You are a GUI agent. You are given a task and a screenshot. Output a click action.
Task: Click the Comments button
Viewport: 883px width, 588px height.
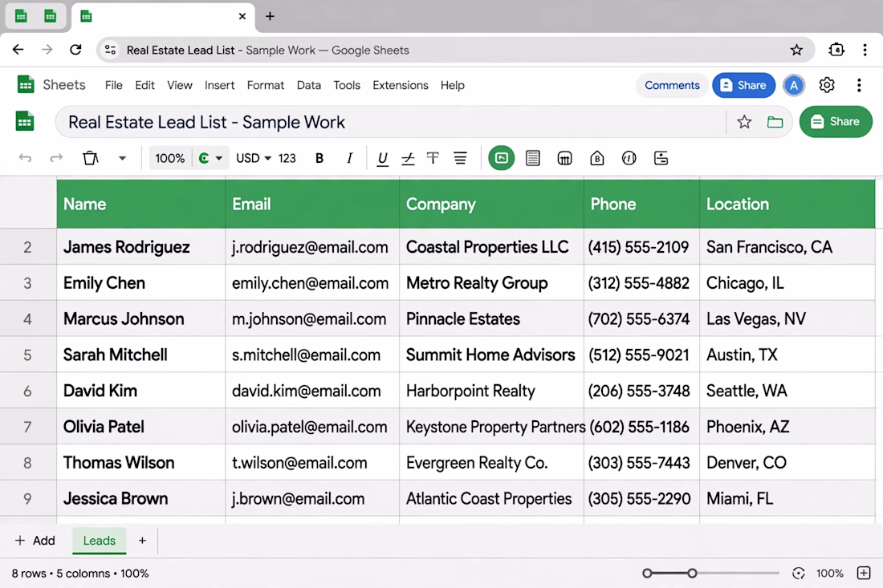(672, 85)
